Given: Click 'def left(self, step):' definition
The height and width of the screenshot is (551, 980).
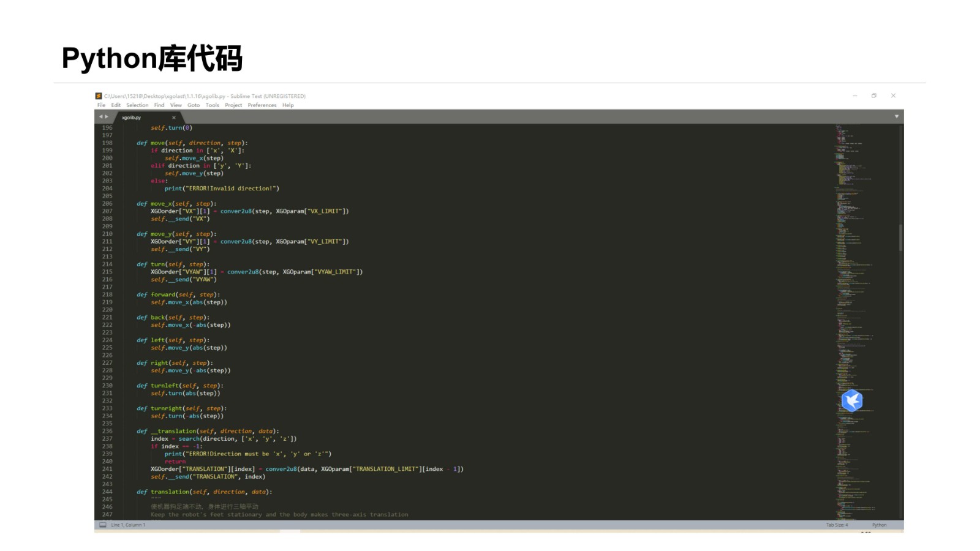Looking at the screenshot, I should [x=173, y=340].
